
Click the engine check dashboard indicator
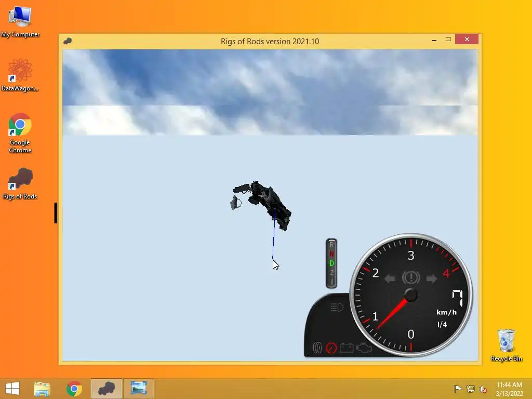(364, 348)
